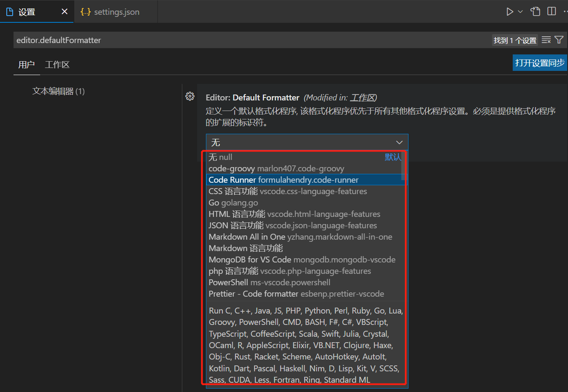
Task: Choose JSON 语言功能 formatter option
Action: click(304, 225)
